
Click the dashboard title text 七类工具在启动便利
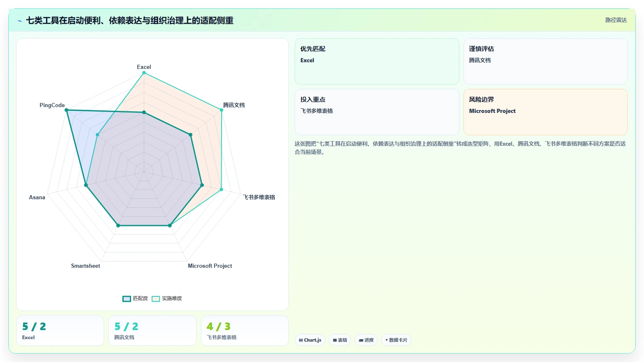[x=129, y=20]
